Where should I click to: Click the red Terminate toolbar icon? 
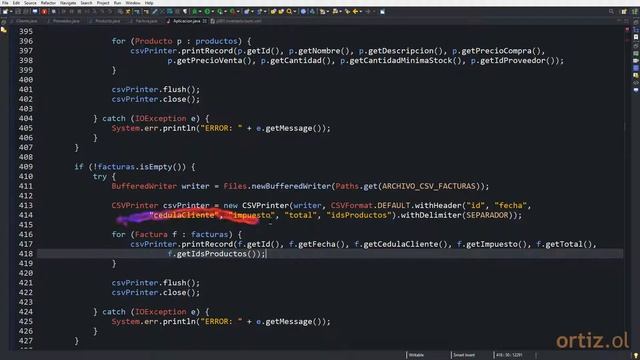[x=44, y=11]
